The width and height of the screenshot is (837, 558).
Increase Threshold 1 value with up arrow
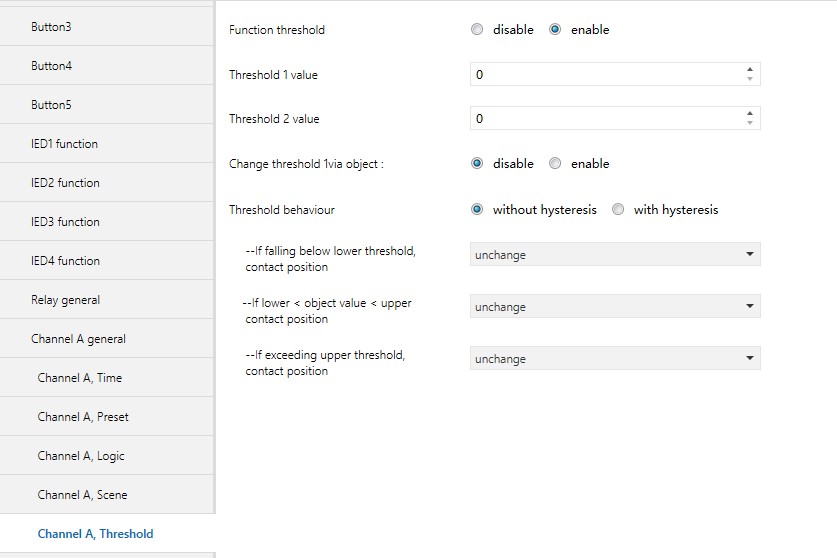click(x=750, y=70)
